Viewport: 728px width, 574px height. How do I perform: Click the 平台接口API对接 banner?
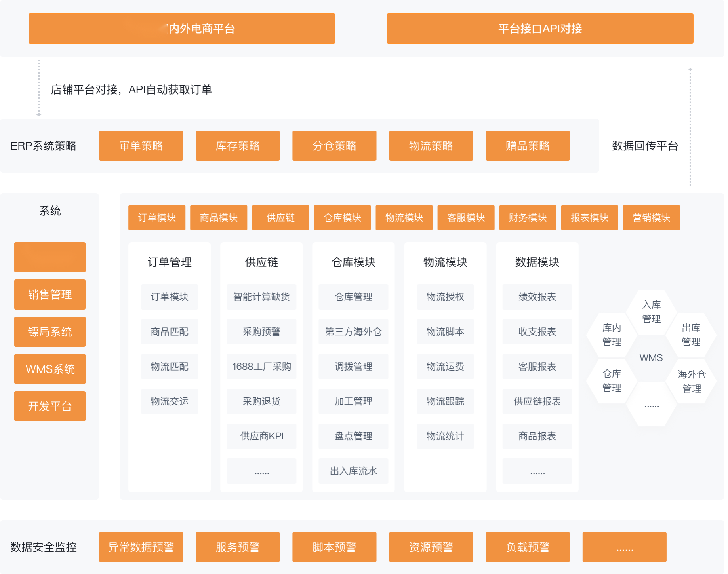coord(539,29)
